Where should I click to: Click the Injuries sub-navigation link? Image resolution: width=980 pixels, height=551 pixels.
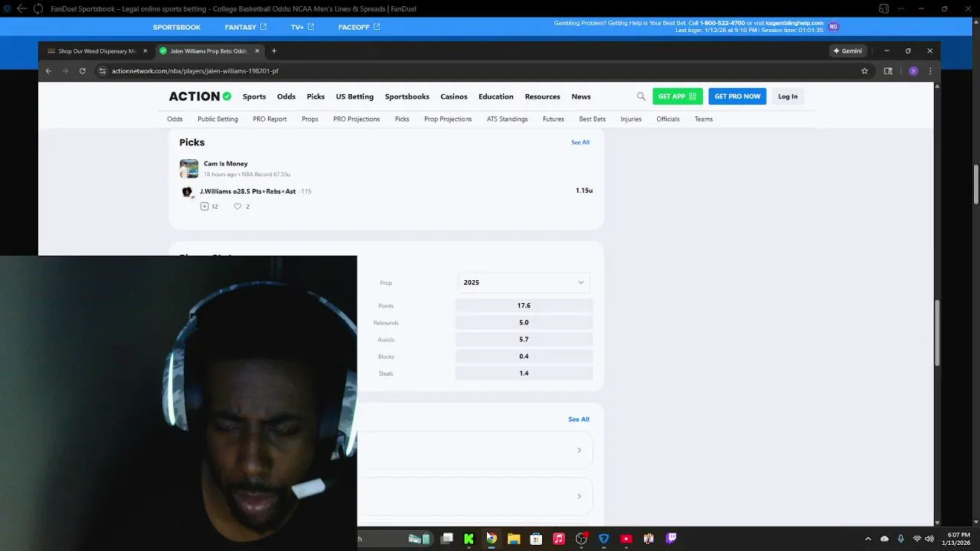[631, 119]
